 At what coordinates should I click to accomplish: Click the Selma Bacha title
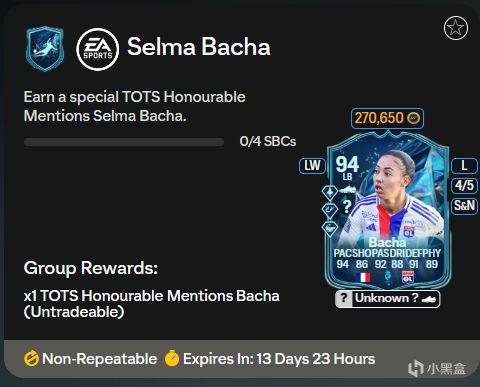199,47
